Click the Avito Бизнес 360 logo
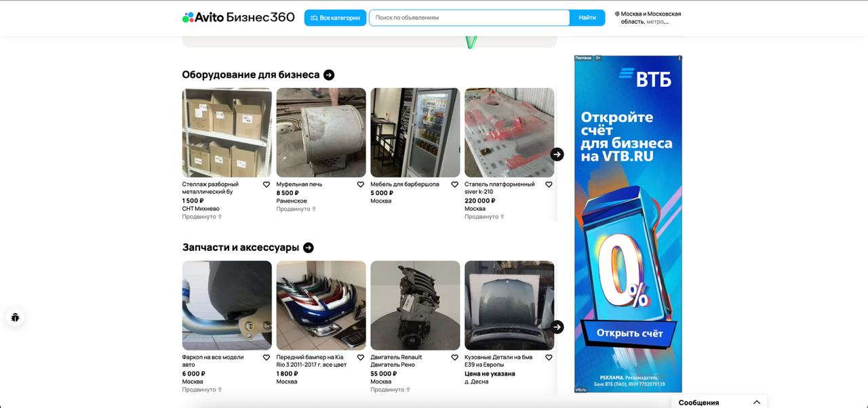This screenshot has width=868, height=408. pyautogui.click(x=238, y=18)
